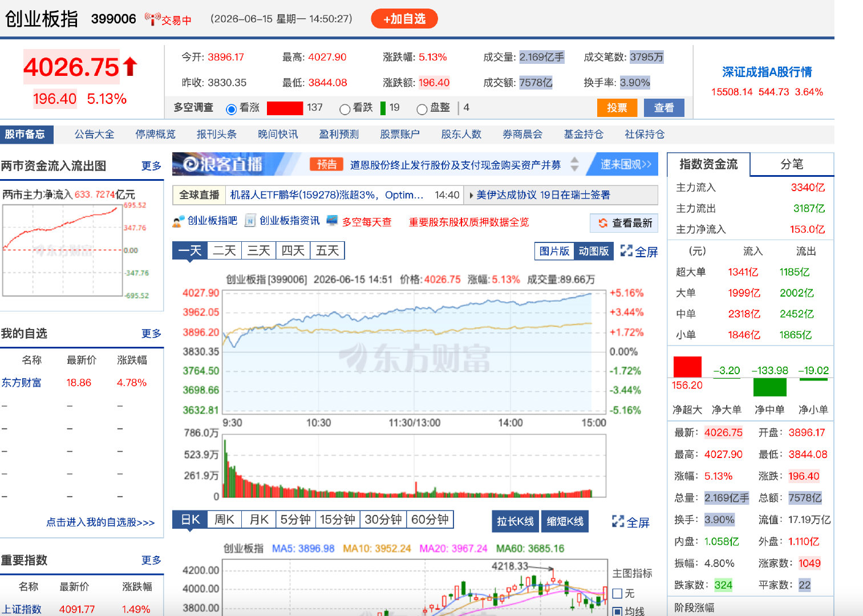Viewport: 863px width, 616px height.
Task: Switch to 15分钟 K-line tab
Action: coord(338,520)
